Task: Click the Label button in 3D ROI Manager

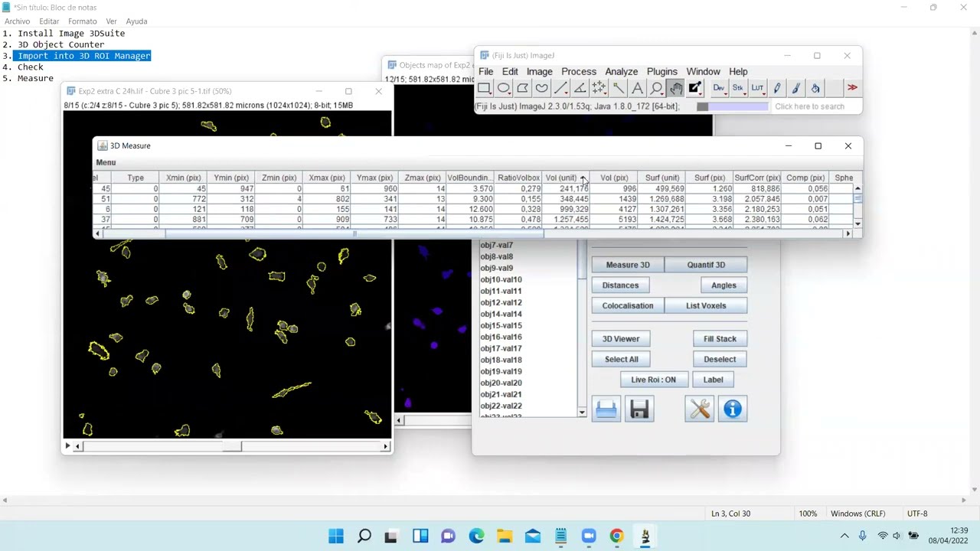Action: (713, 380)
